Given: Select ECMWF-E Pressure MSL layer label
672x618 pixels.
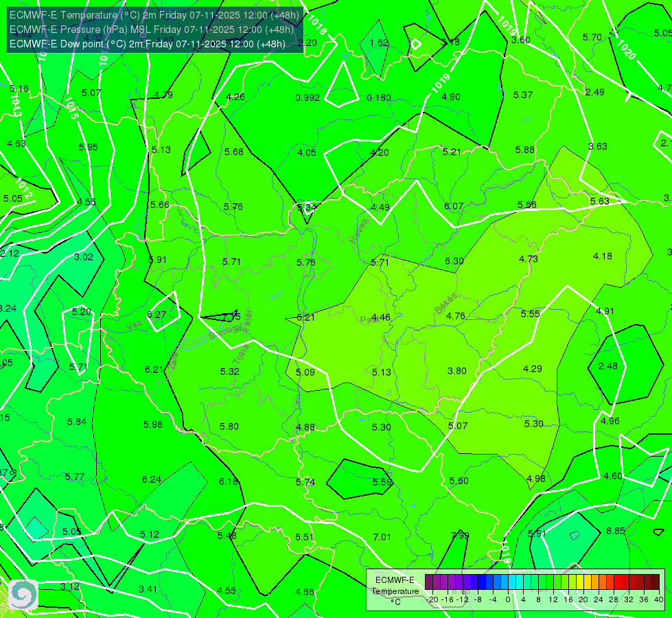Looking at the screenshot, I should pyautogui.click(x=151, y=30).
